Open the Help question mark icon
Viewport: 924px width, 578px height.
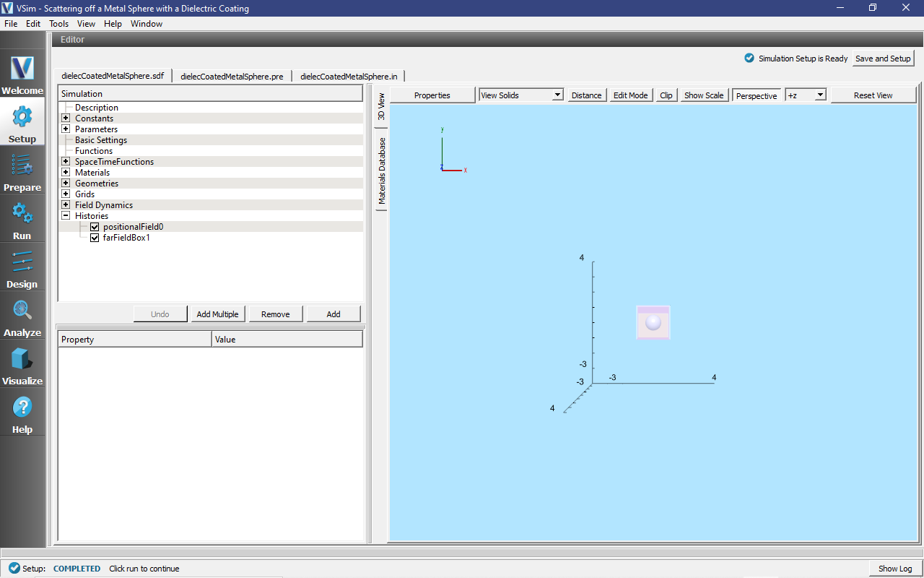[x=22, y=407]
